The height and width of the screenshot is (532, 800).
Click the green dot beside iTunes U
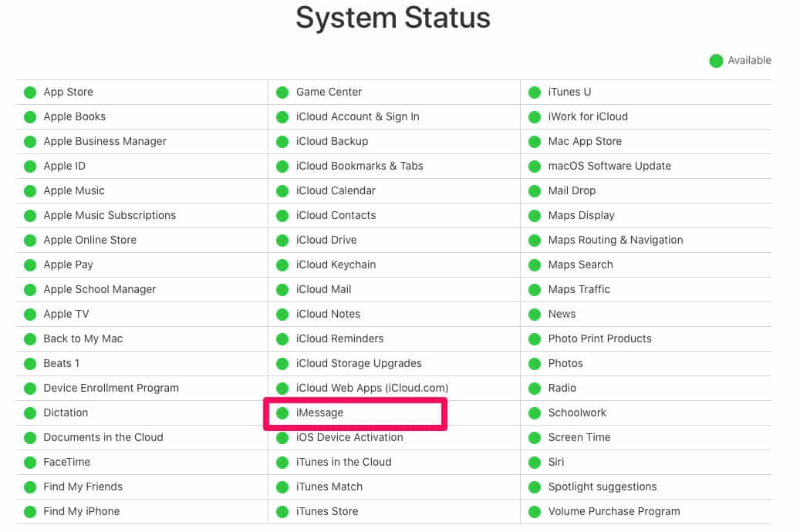[x=535, y=93]
